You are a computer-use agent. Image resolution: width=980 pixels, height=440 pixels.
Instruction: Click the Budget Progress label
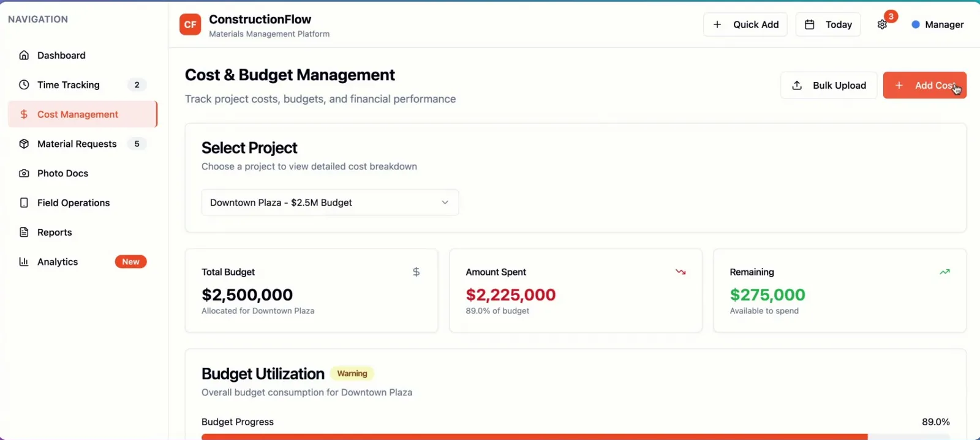point(238,422)
